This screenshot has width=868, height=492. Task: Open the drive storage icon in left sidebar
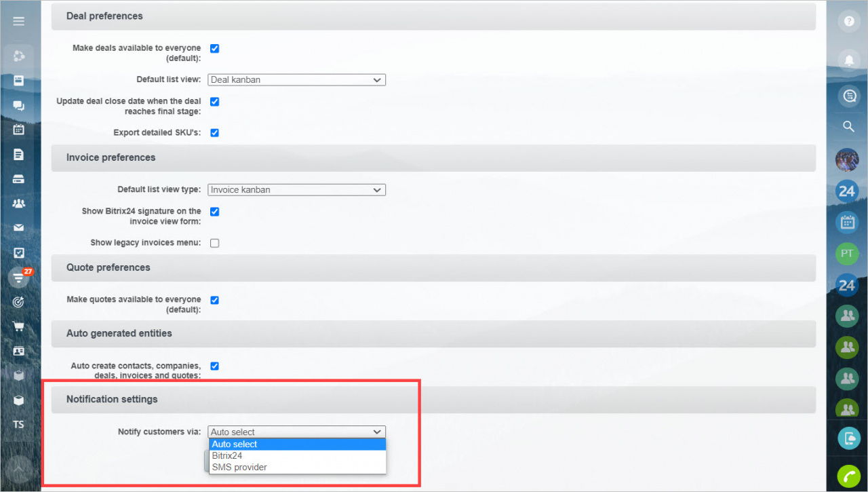point(19,179)
